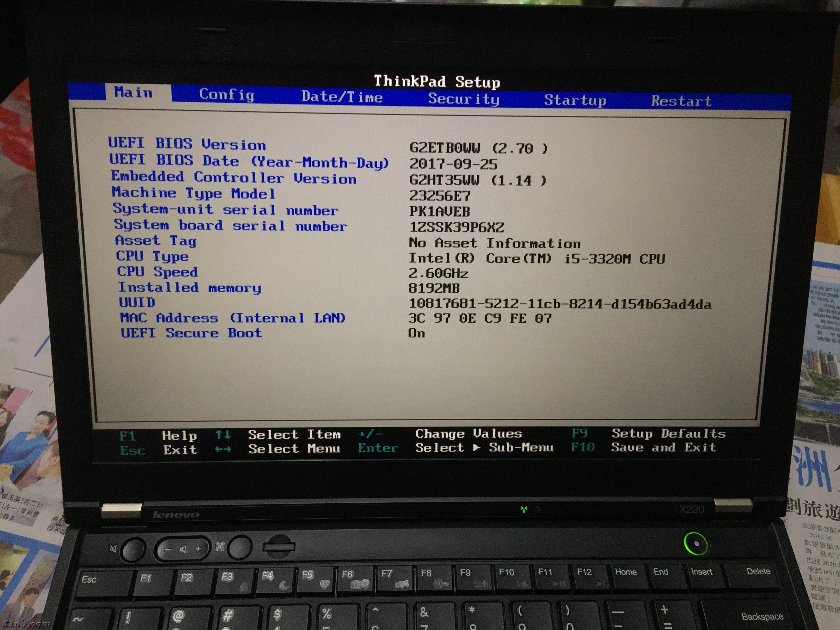This screenshot has height=630, width=840.
Task: Click the UUID value starting 10817681
Action: 560,304
